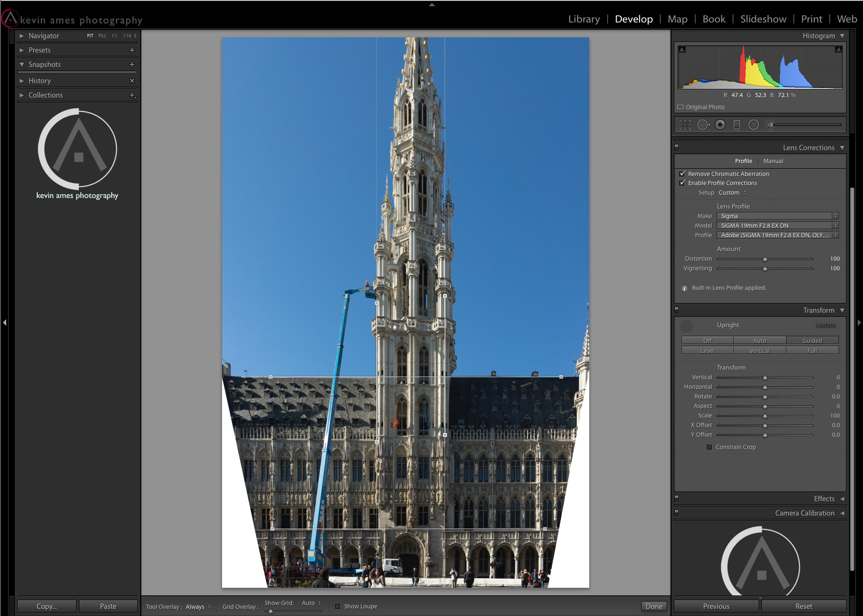Clear the History panel with X
863x616 pixels.
[x=132, y=81]
